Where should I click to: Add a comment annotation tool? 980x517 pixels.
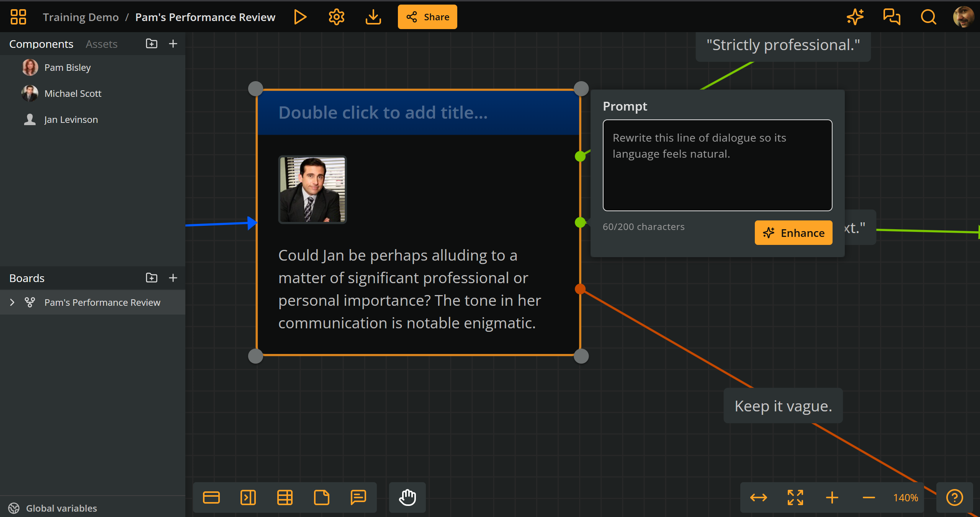pyautogui.click(x=358, y=497)
